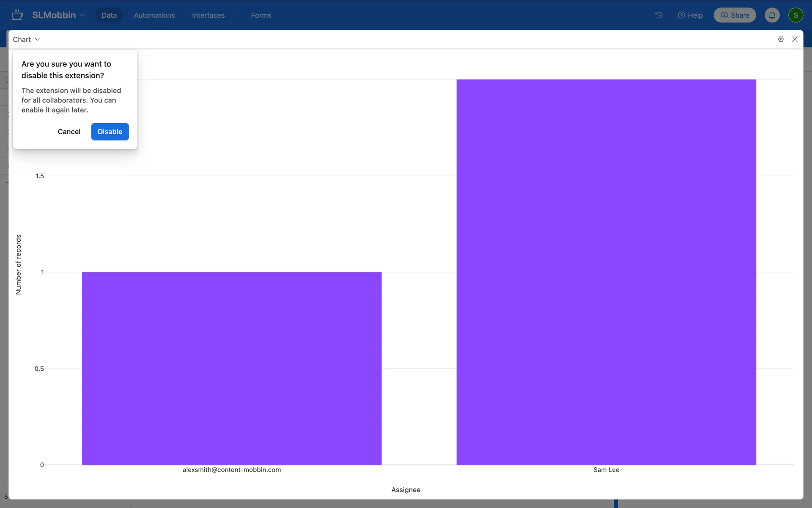Screen dimensions: 812x508
Task: Click the Sam Lee purple bar
Action: (606, 272)
